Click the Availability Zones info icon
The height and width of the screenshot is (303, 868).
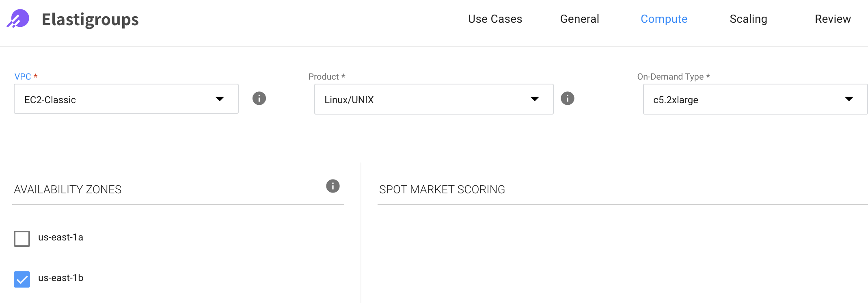click(333, 186)
